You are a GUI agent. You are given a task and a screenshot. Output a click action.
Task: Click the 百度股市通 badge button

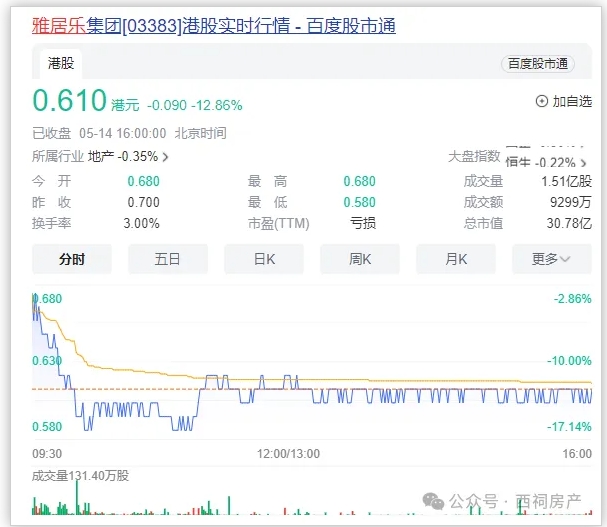[x=538, y=64]
